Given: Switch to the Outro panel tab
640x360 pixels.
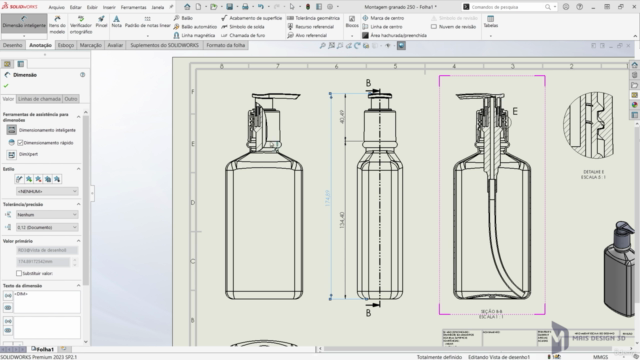Looking at the screenshot, I should point(71,99).
